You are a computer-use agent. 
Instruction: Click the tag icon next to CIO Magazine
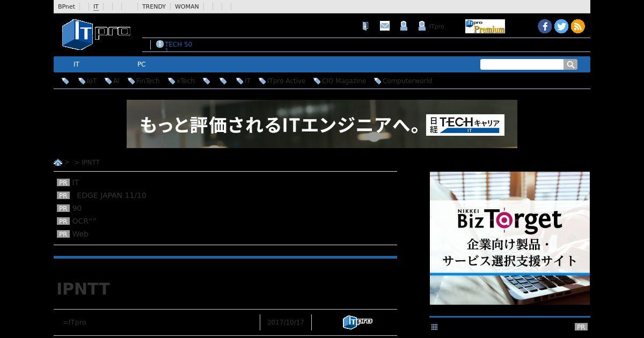click(x=317, y=81)
